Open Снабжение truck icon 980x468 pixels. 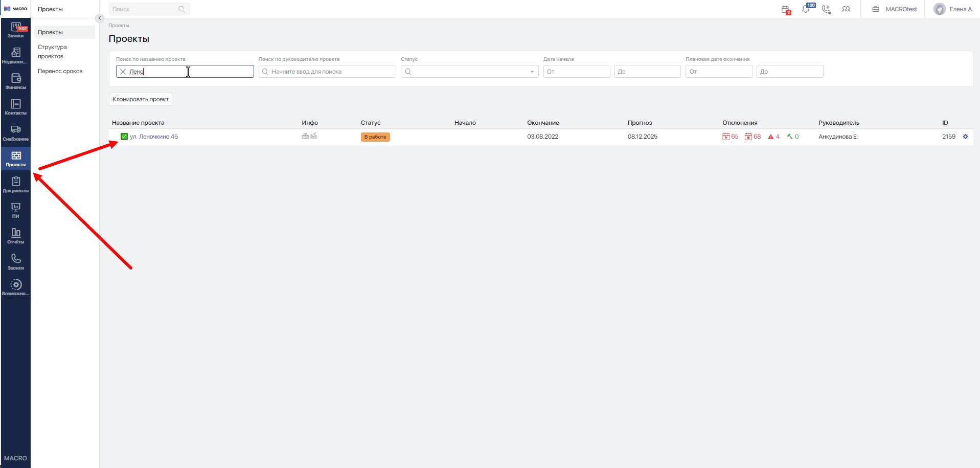(15, 132)
